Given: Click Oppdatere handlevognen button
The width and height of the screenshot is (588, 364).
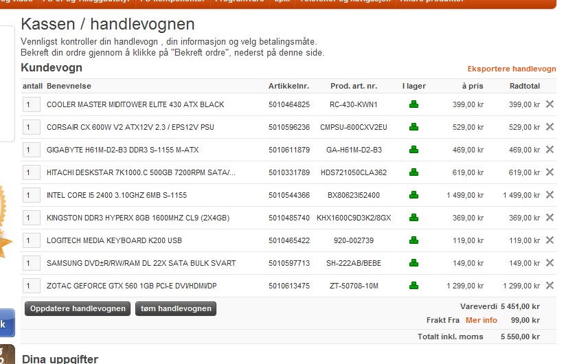Looking at the screenshot, I should [x=78, y=308].
